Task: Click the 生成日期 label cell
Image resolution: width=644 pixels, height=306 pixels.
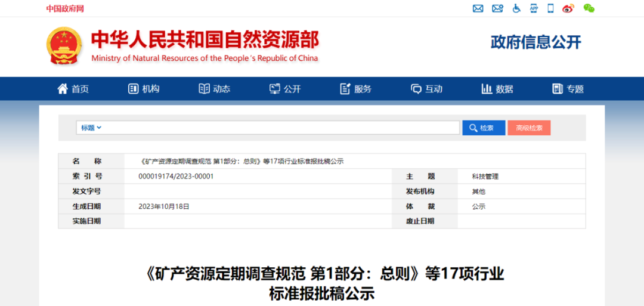Action: coord(91,206)
